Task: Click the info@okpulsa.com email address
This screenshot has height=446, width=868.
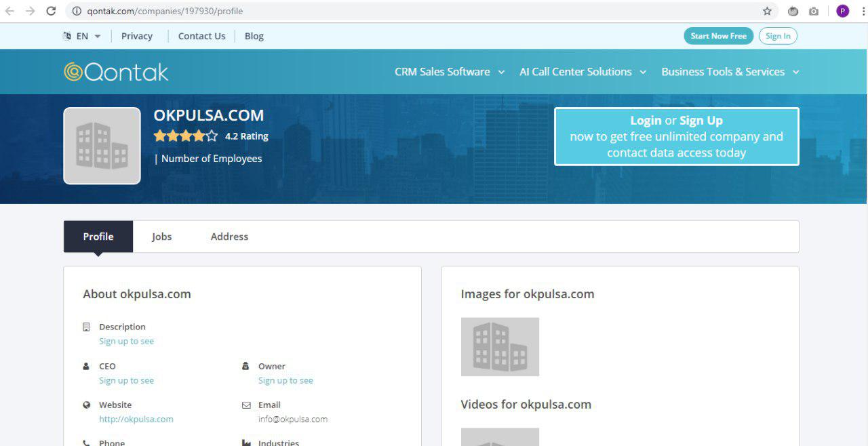Action: click(293, 419)
